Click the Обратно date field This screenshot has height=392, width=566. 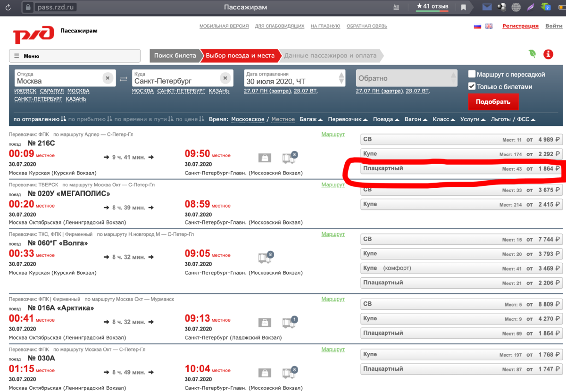click(x=407, y=78)
